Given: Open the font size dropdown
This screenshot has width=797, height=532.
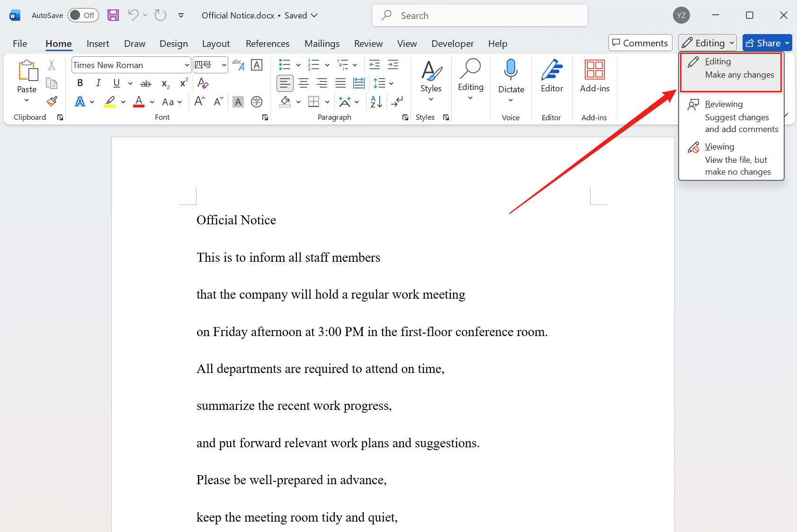Looking at the screenshot, I should pos(224,65).
